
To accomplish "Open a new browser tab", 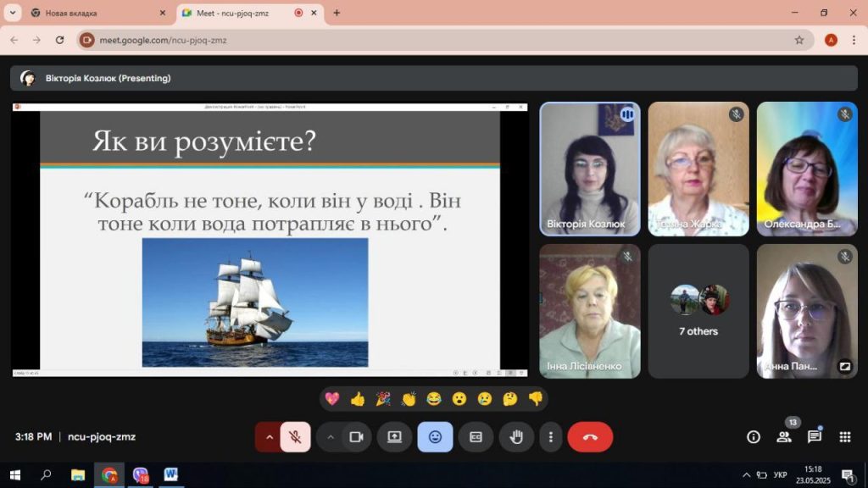I will click(337, 13).
